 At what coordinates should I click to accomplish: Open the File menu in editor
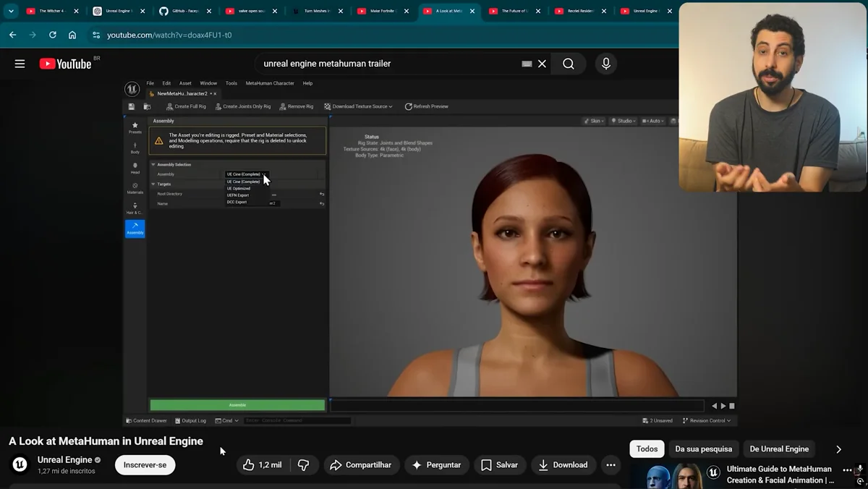(150, 83)
